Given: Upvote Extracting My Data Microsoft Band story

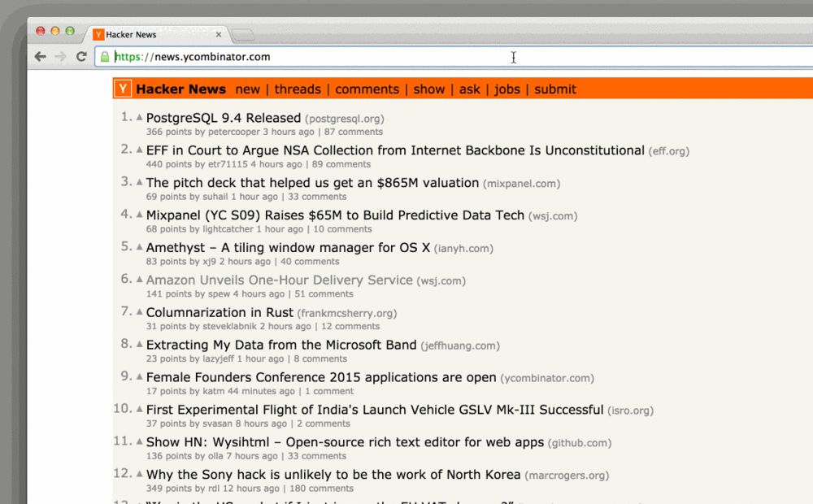Looking at the screenshot, I should pos(139,345).
